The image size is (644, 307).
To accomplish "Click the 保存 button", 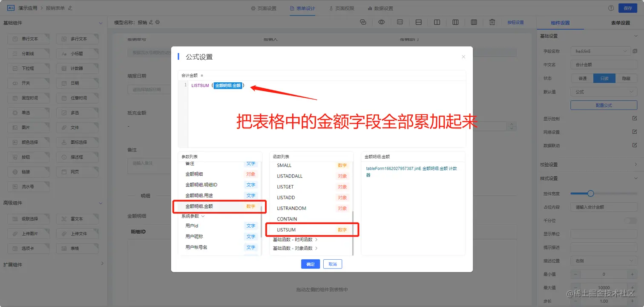I will (x=628, y=8).
